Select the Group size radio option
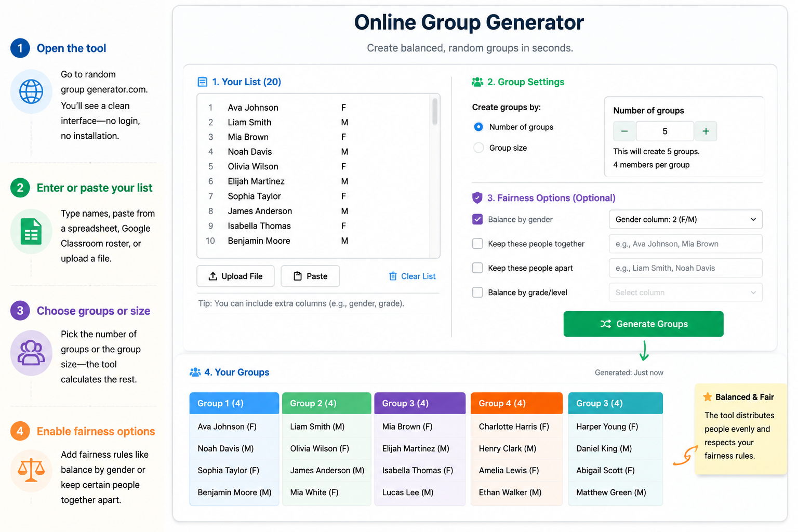Viewport: 798px width, 532px height. [478, 148]
